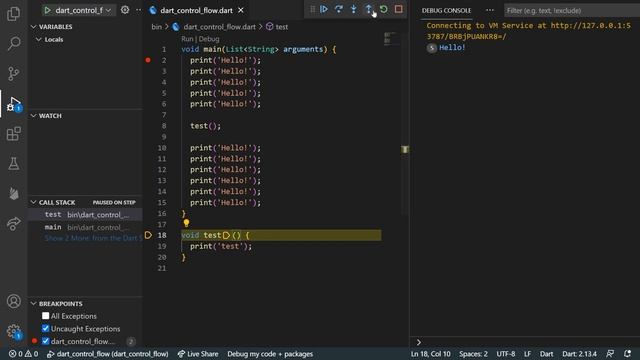Click the highlighted line 18 code
Image resolution: width=640 pixels, height=360 pixels.
[x=281, y=235]
